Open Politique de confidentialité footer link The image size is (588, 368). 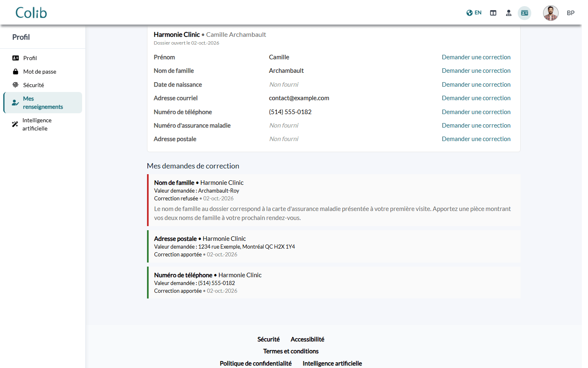pyautogui.click(x=256, y=364)
